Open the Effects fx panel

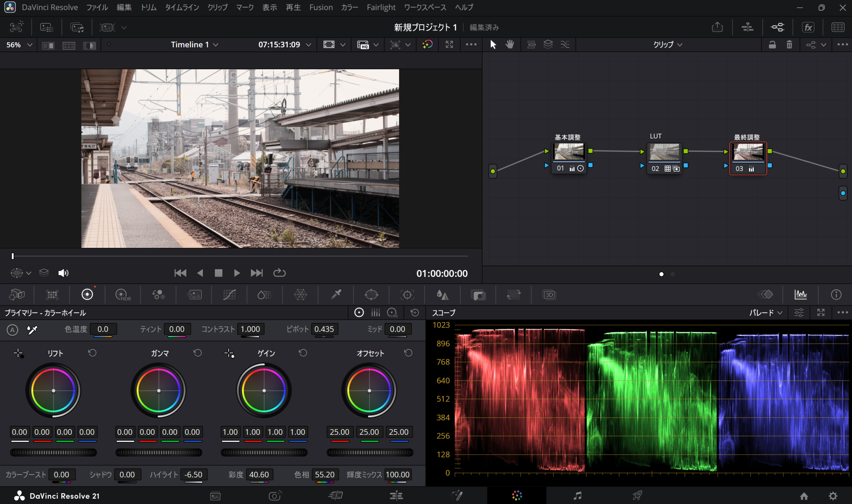point(808,27)
